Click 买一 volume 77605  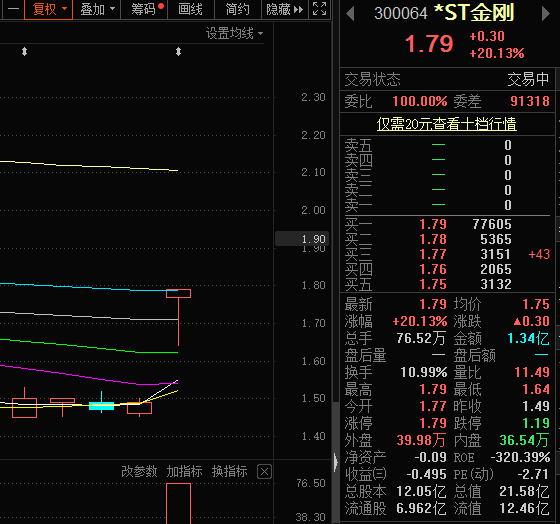(492, 224)
